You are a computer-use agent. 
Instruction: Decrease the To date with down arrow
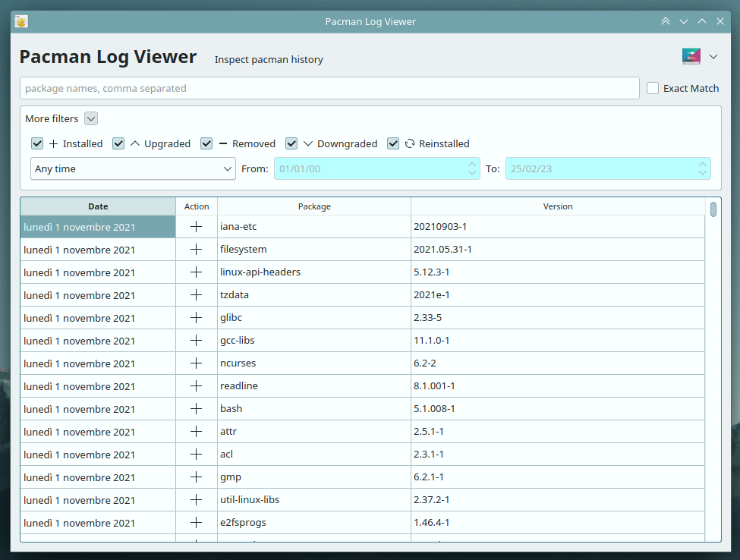tap(703, 173)
